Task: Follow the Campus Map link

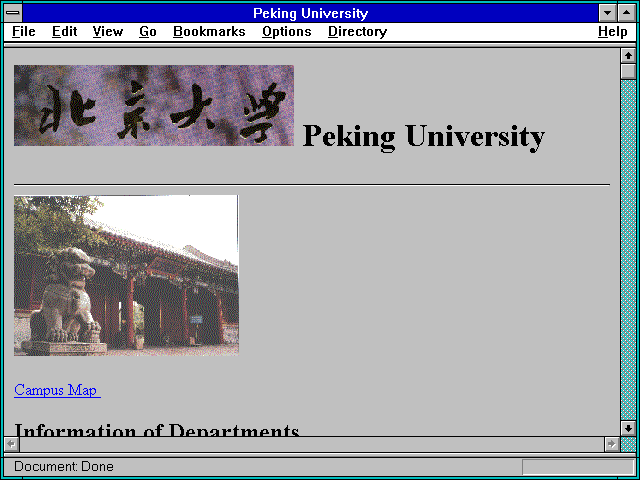Action: (x=57, y=390)
